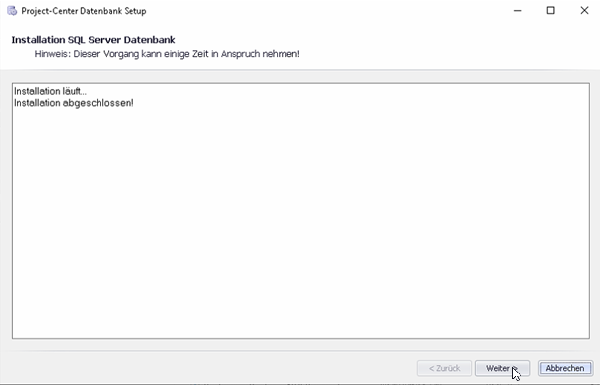Click inside the empty installation log area
The image size is (600, 385).
301,222
